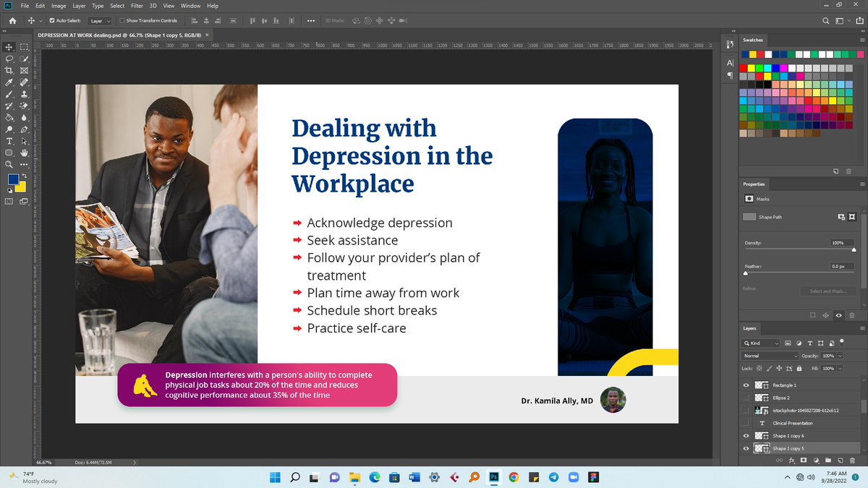Select the Crop tool

coord(10,70)
